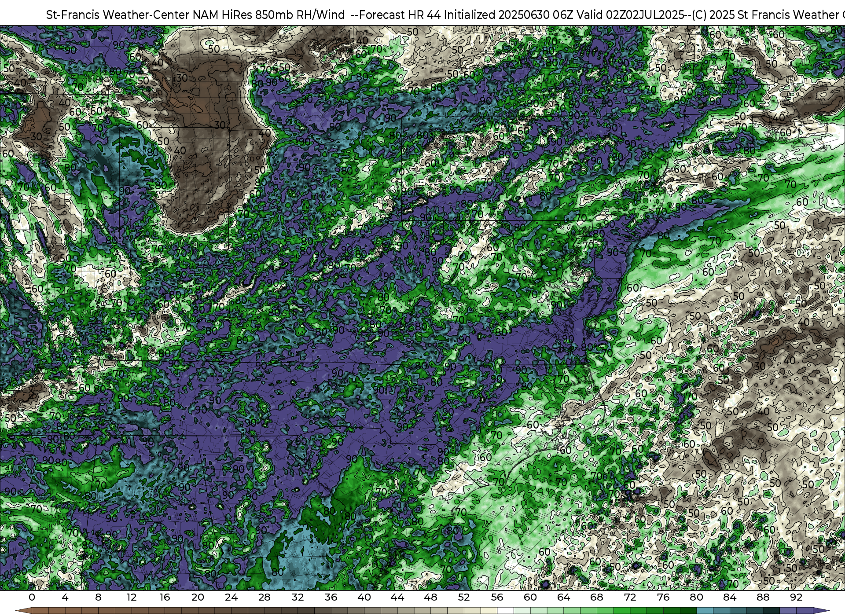The width and height of the screenshot is (845, 616).
Task: Select the colorbar label "52"
Action: pos(464,597)
